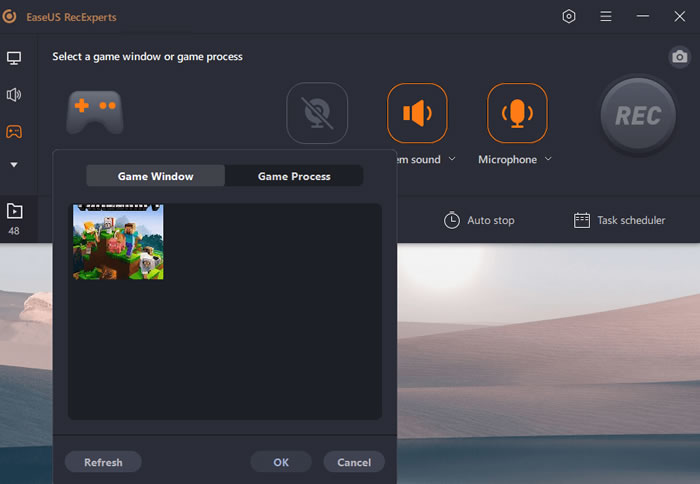
Task: Click the 48 recordings count
Action: tap(14, 231)
